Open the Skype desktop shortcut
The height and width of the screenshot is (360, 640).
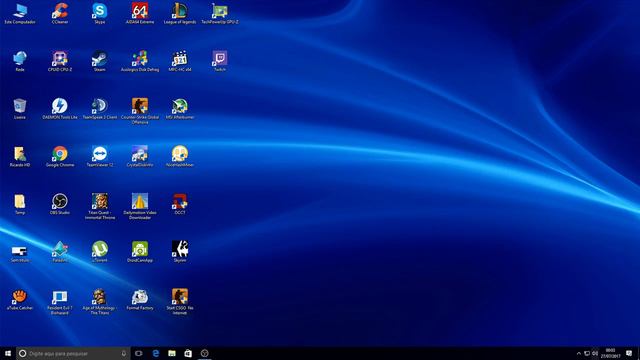pyautogui.click(x=100, y=13)
